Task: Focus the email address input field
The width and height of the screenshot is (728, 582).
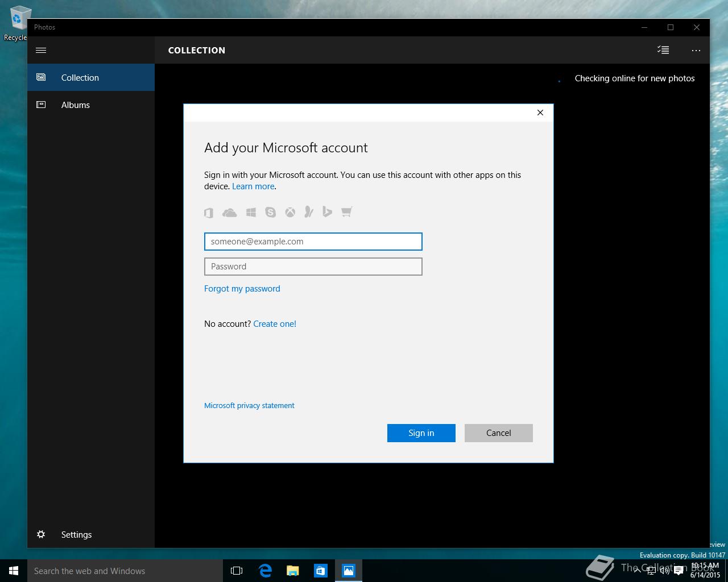Action: click(x=313, y=242)
